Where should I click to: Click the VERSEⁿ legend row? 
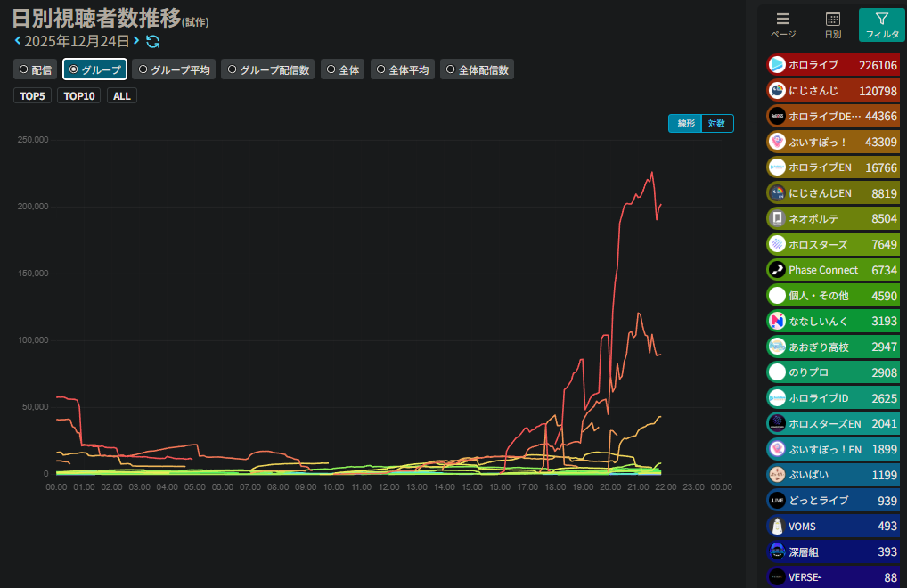(x=833, y=577)
